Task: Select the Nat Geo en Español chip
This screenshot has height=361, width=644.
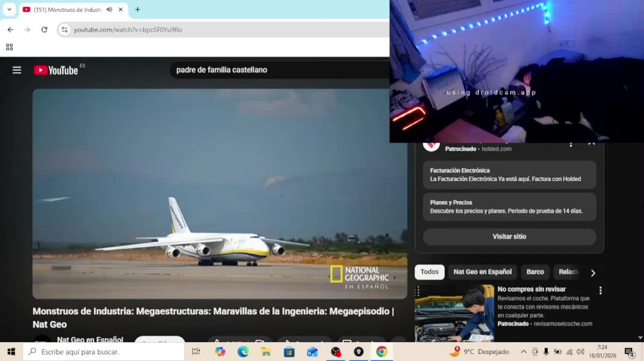Action: click(x=482, y=272)
